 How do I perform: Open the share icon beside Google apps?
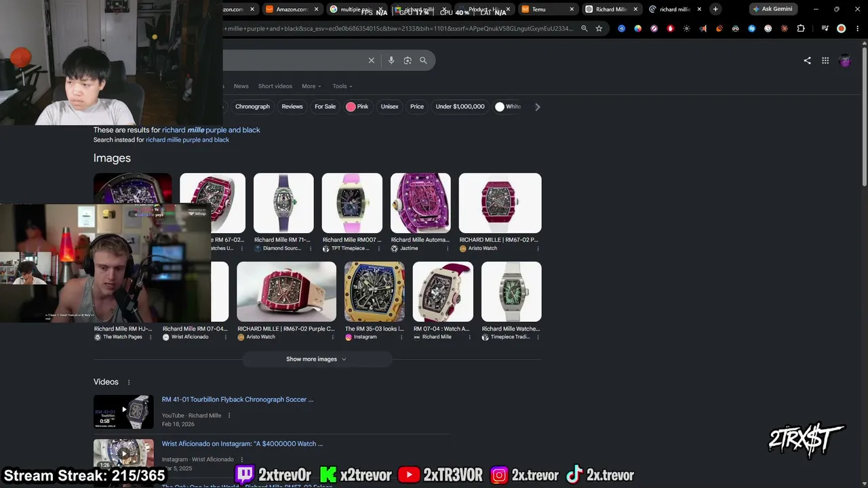pyautogui.click(x=807, y=60)
